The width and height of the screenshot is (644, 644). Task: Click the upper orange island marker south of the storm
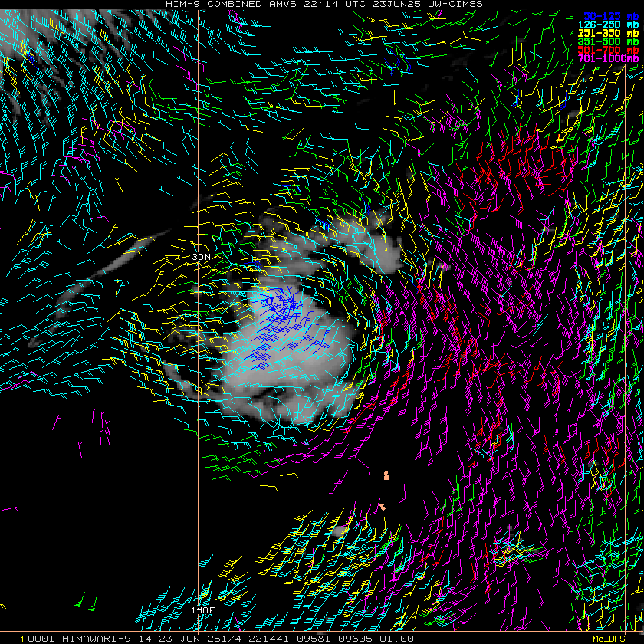pyautogui.click(x=386, y=476)
